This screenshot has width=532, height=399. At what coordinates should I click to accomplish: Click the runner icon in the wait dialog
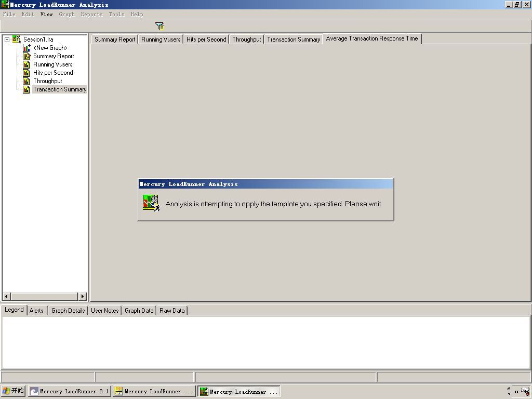tap(151, 203)
